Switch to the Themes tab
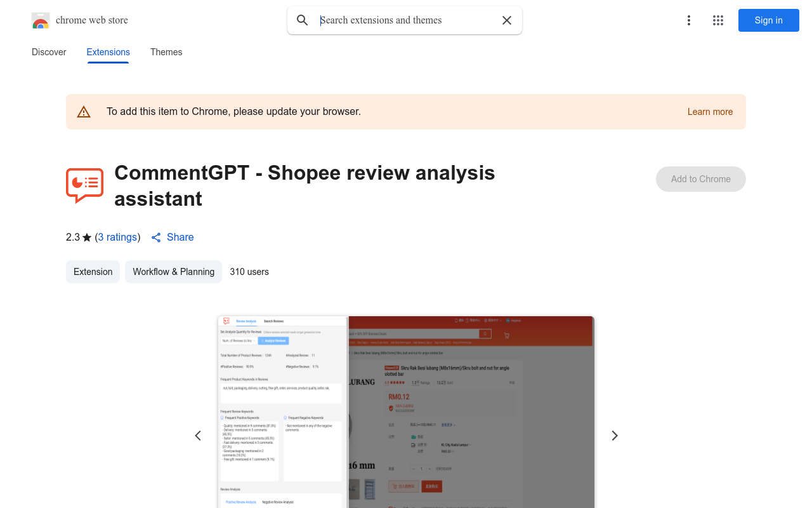This screenshot has height=508, width=812. pyautogui.click(x=166, y=52)
